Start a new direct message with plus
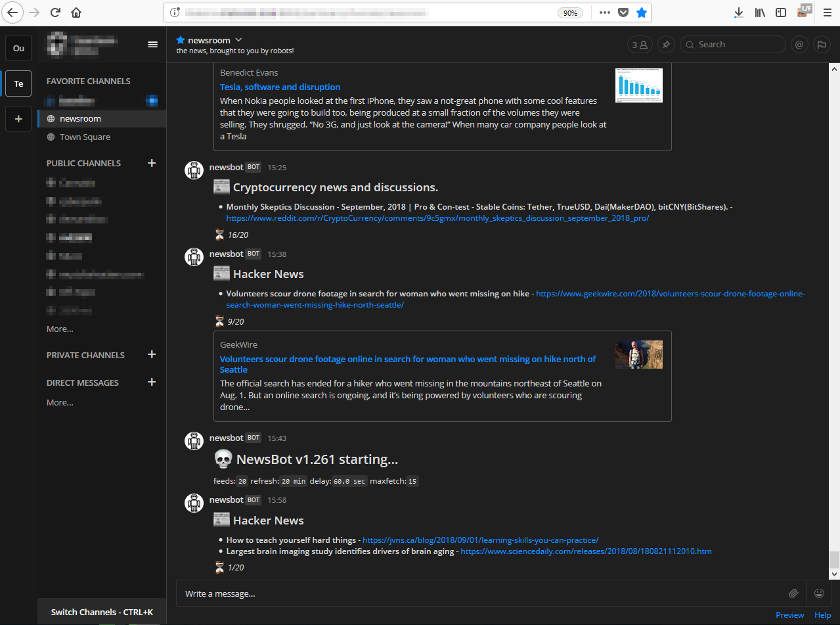 click(152, 382)
